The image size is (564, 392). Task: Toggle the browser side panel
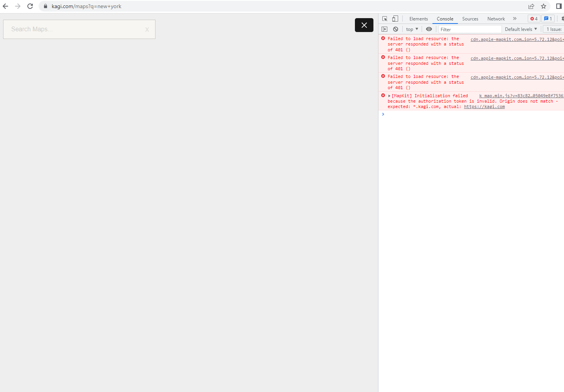[559, 6]
